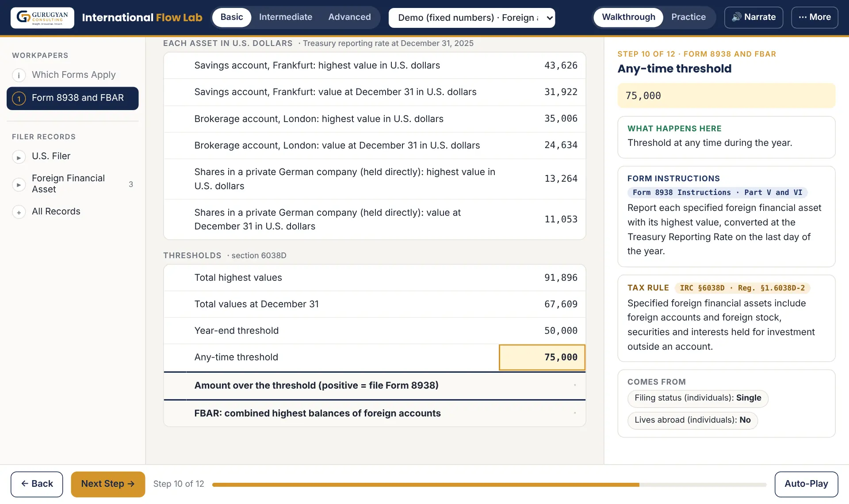Screen dimensions: 849x504
Task: Expand the Foreign Financial Asset record
Action: 19,184
